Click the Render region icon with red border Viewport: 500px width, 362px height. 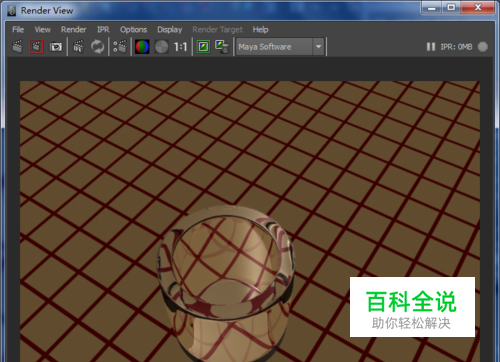pyautogui.click(x=36, y=47)
